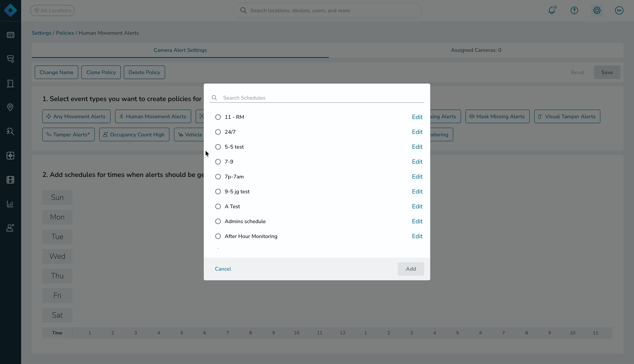Go to Policies in the breadcrumb

tap(65, 33)
